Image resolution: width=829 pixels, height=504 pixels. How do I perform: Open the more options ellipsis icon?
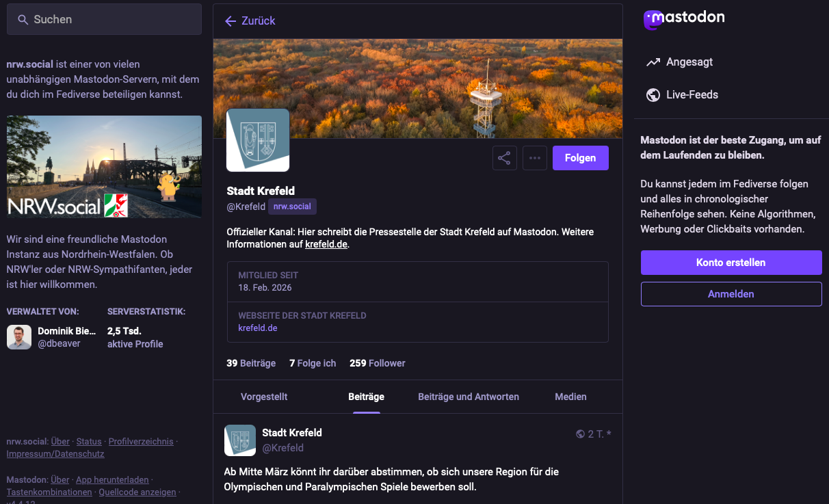pos(534,158)
